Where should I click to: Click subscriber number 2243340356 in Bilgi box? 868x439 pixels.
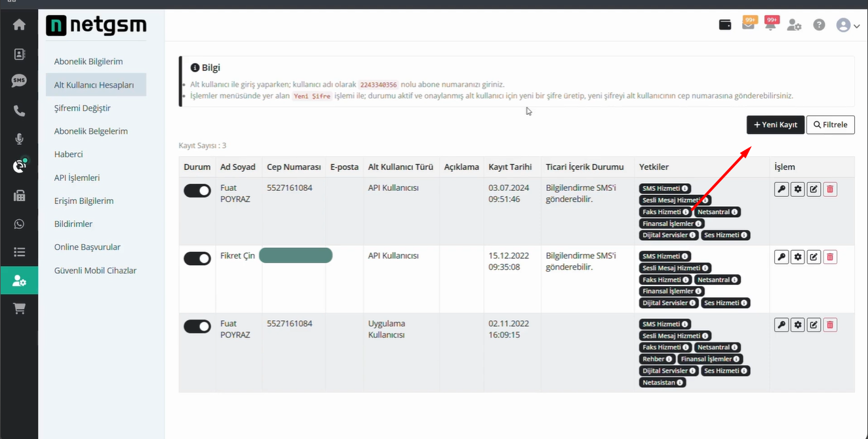click(x=379, y=85)
